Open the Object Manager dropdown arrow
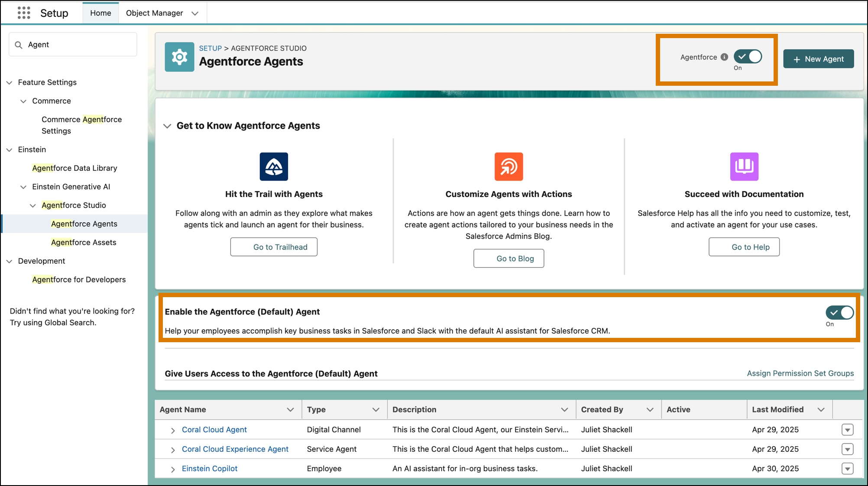 [195, 13]
